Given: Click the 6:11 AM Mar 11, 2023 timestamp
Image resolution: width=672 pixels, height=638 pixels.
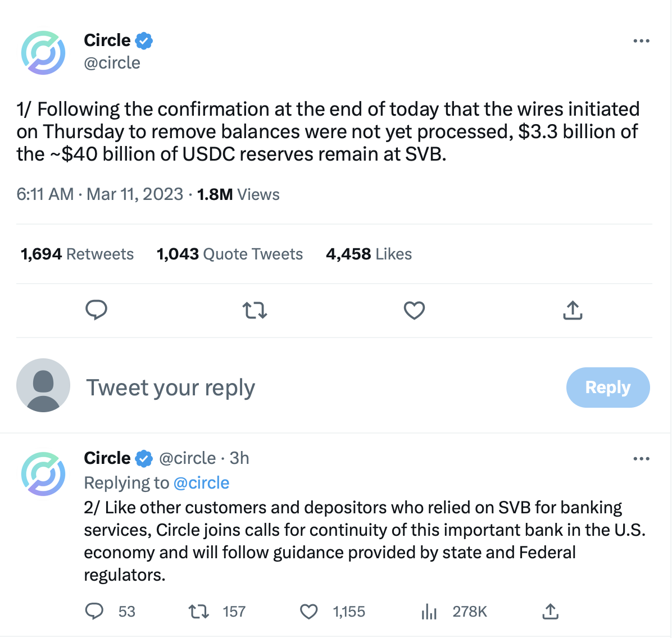Looking at the screenshot, I should coord(100,194).
